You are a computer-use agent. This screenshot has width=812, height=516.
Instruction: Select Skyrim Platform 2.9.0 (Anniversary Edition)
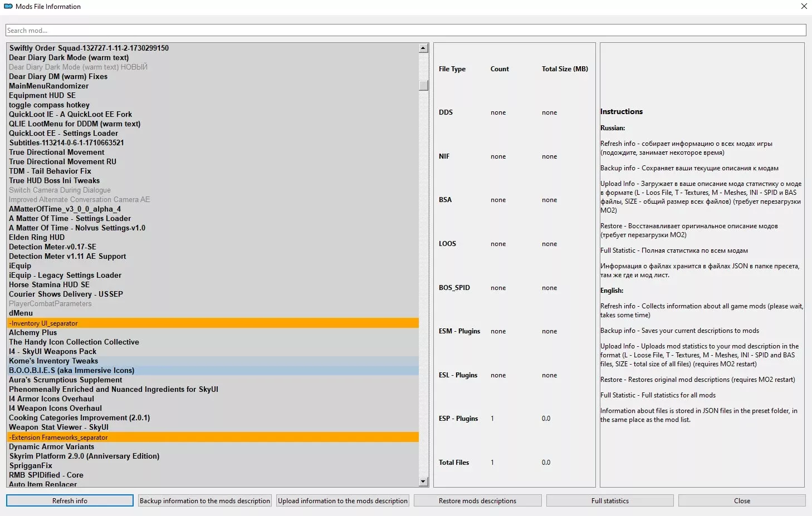tap(84, 456)
